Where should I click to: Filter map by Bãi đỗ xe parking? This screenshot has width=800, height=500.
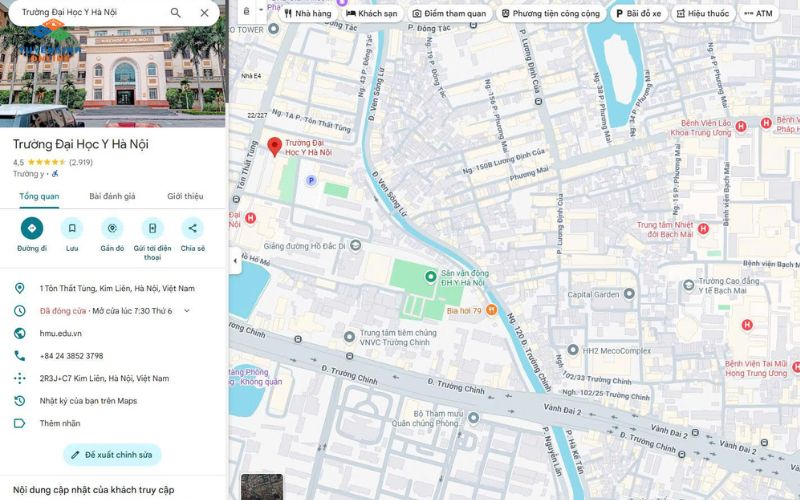coord(639,13)
